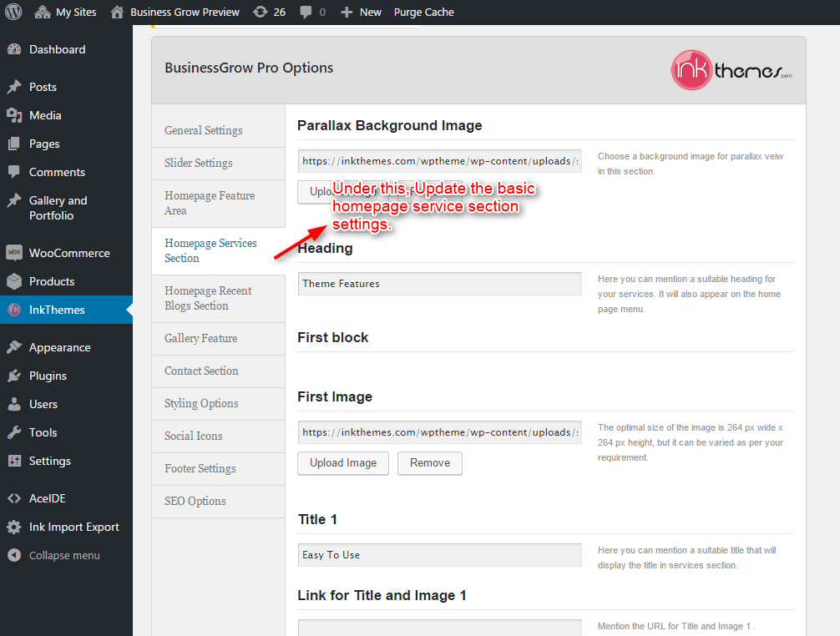Click Purge Cache in the admin bar
840x636 pixels.
424,12
